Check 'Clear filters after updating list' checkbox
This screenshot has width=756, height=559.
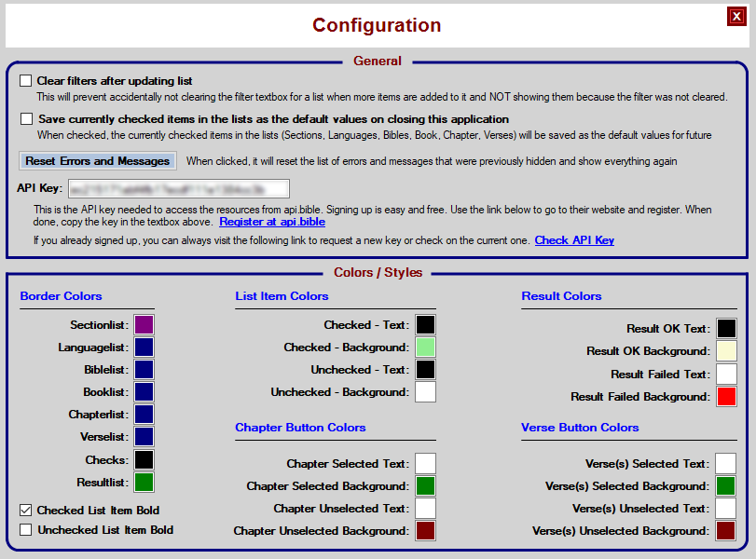(x=26, y=81)
